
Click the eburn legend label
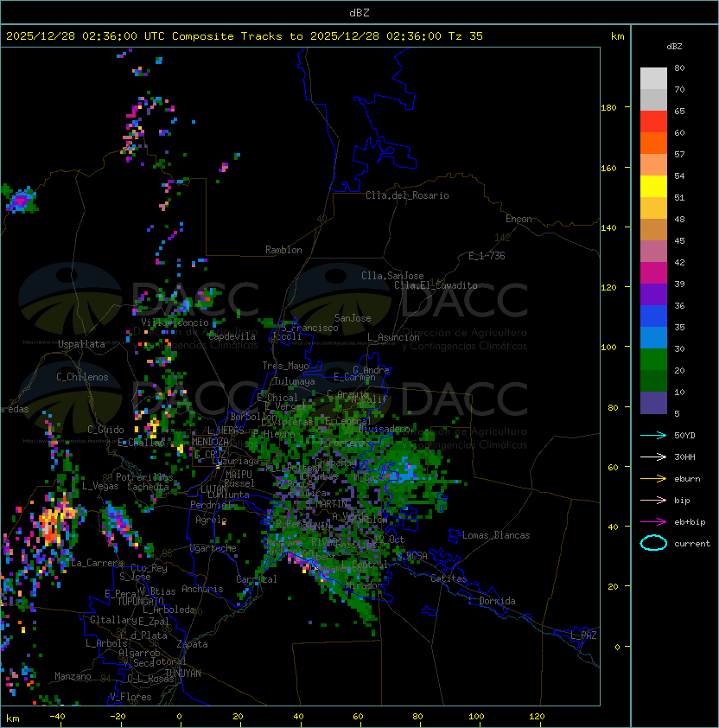pyautogui.click(x=687, y=479)
